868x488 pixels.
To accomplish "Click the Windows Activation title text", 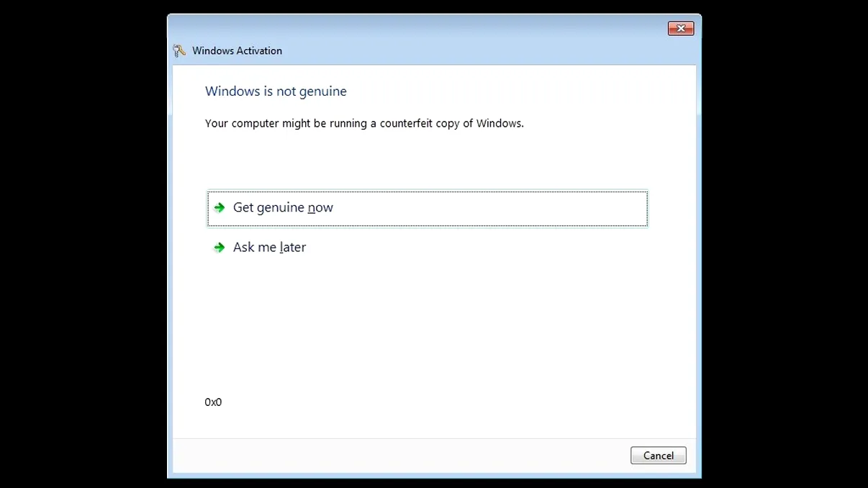I will point(237,50).
